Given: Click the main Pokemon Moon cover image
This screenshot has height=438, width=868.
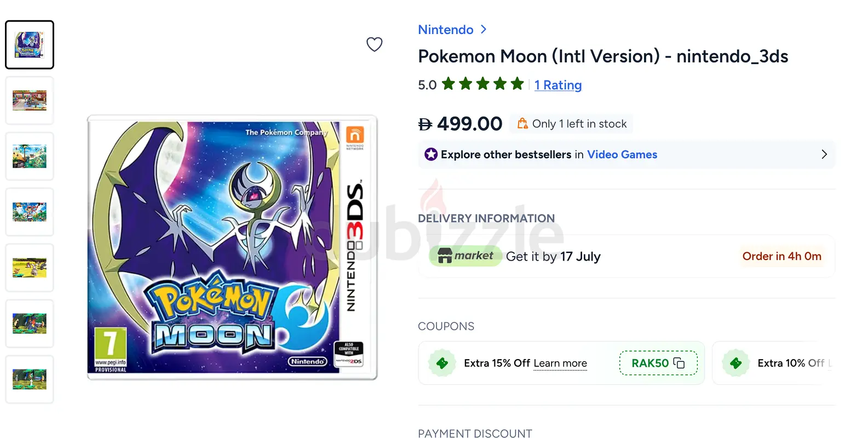Looking at the screenshot, I should point(232,247).
